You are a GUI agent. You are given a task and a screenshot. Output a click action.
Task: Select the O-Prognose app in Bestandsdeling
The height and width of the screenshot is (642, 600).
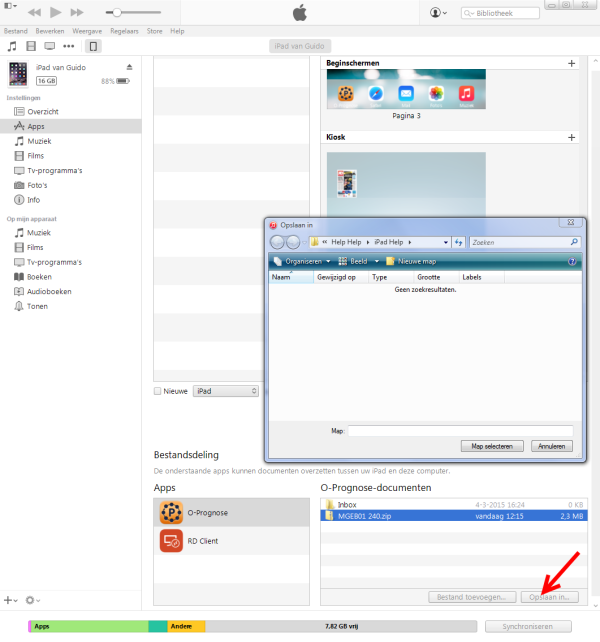coord(231,512)
